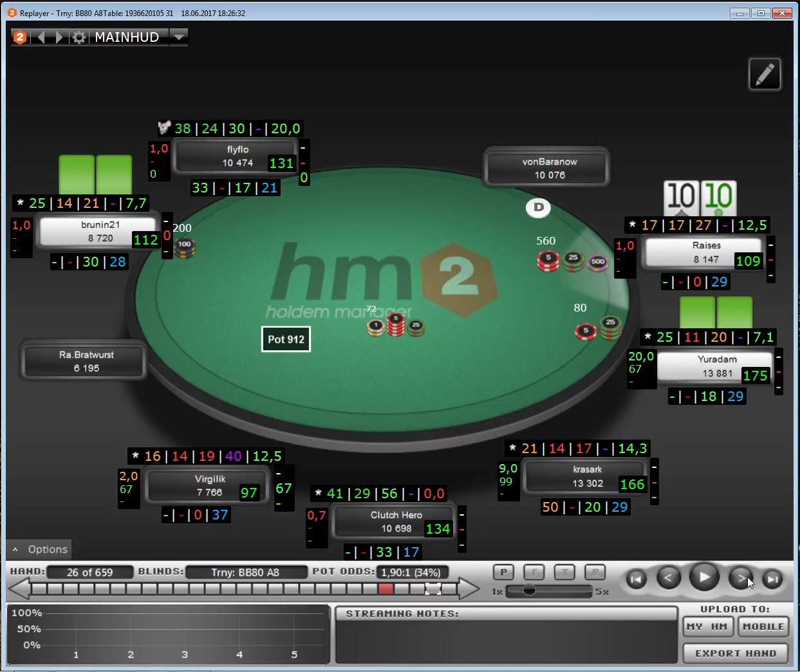Skip to first hand button

point(636,579)
